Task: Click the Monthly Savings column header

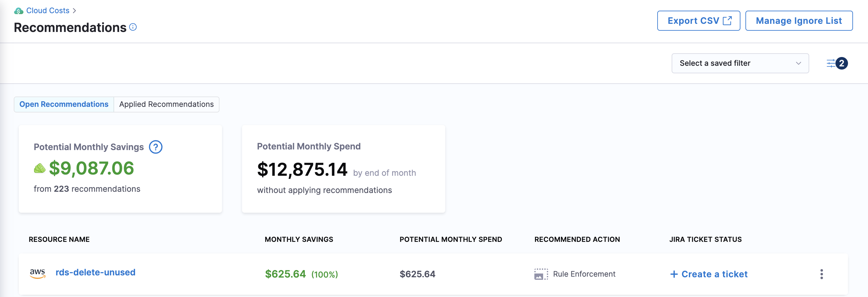Action: (299, 239)
